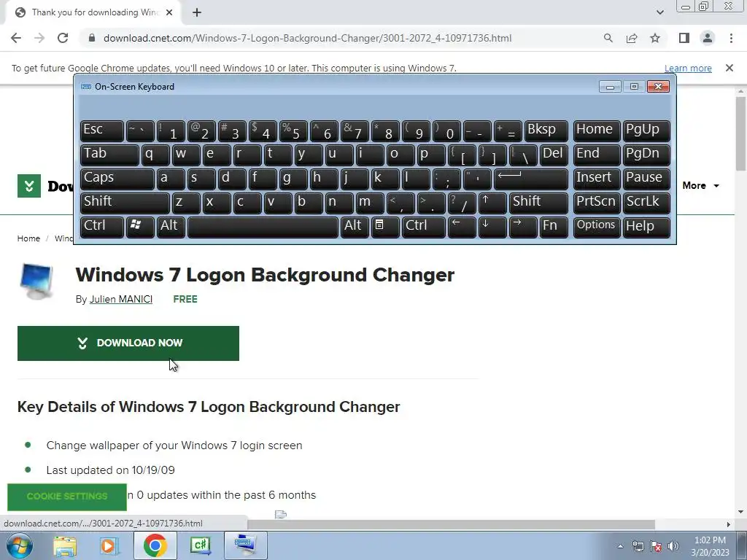Dismiss the Chrome update notification bar
Image resolution: width=747 pixels, height=560 pixels.
coord(729,68)
